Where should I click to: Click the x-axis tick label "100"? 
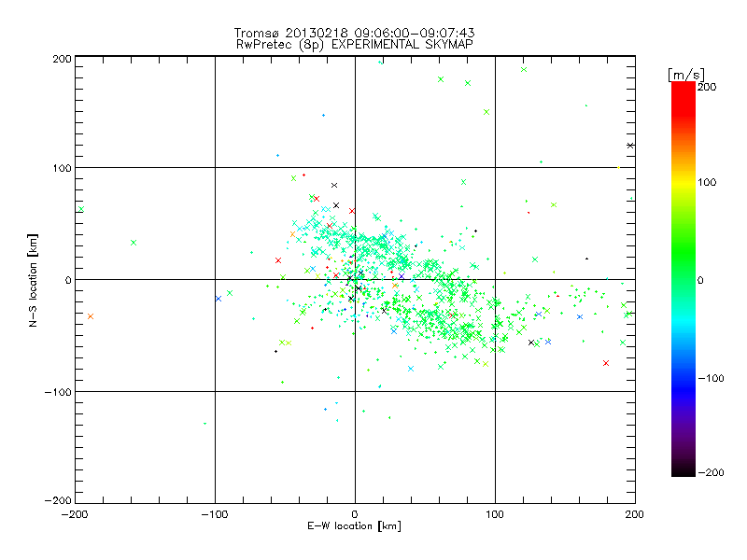[495, 514]
